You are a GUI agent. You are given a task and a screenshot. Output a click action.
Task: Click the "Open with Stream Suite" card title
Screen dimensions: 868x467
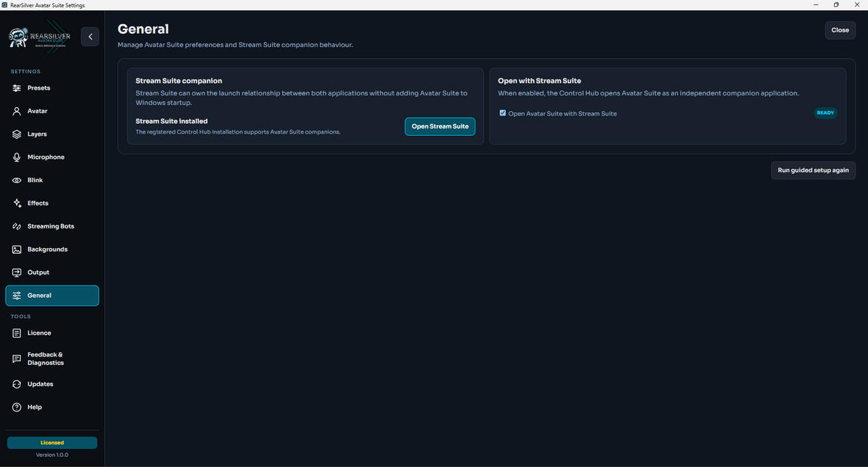[540, 81]
